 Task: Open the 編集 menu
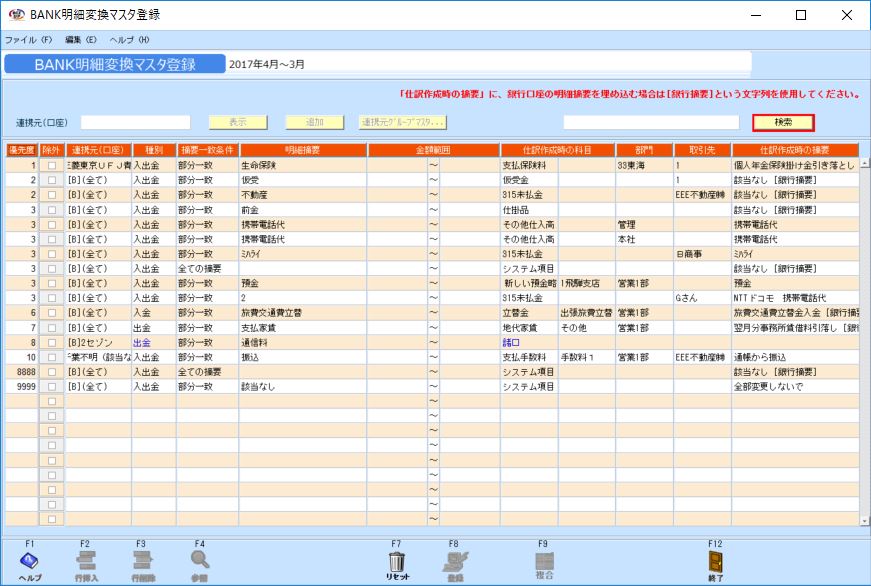[x=82, y=40]
